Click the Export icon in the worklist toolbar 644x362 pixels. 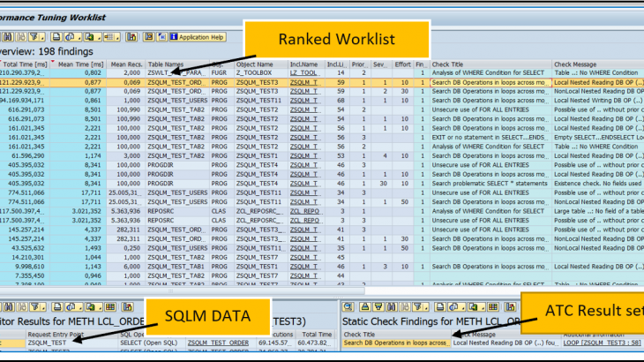[x=89, y=37]
